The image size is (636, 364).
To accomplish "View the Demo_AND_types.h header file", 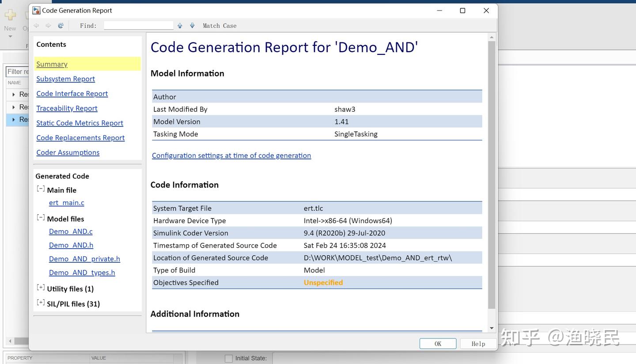I will point(82,273).
